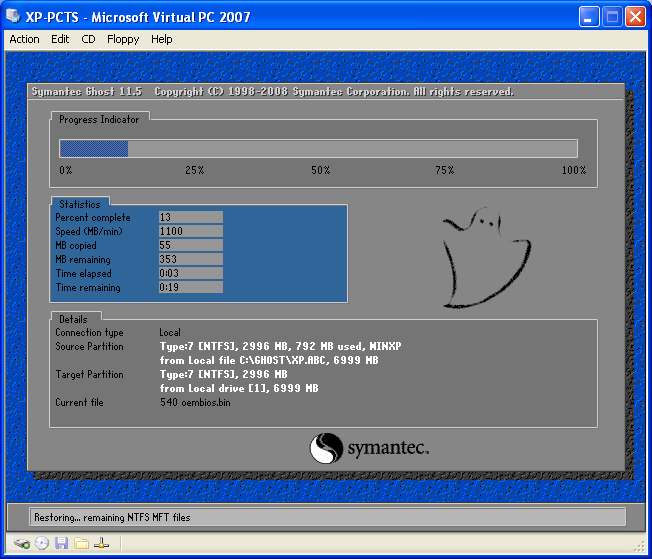Click the Percent complete value 13
Image resolution: width=652 pixels, height=559 pixels.
191,217
